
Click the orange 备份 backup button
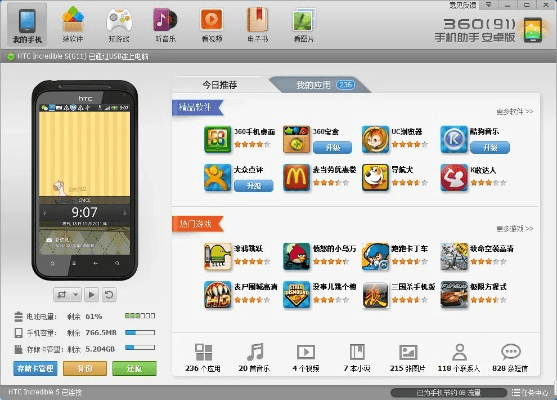point(85,368)
